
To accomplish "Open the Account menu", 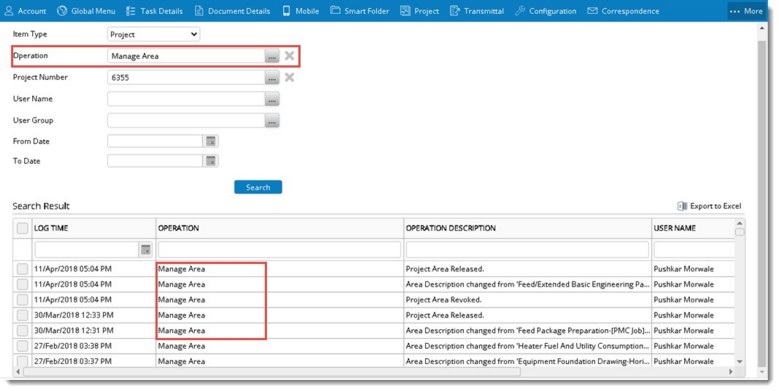I will 25,11.
